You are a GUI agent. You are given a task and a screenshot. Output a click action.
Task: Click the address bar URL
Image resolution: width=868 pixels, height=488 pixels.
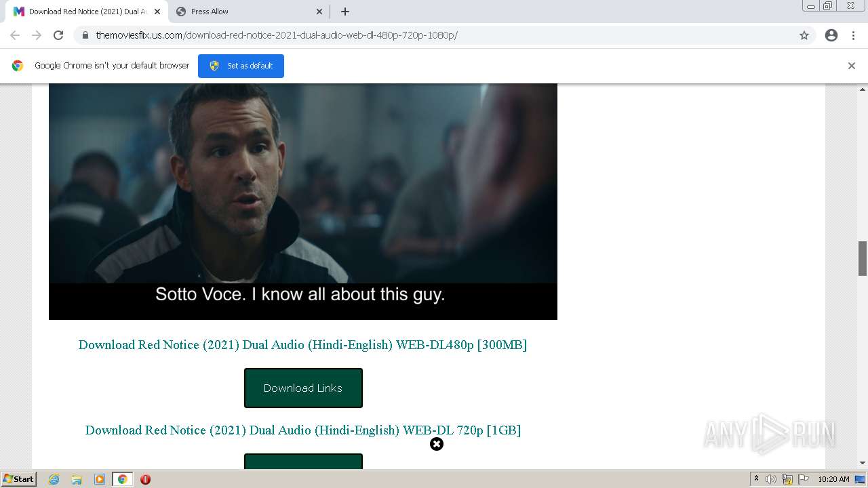tap(277, 35)
